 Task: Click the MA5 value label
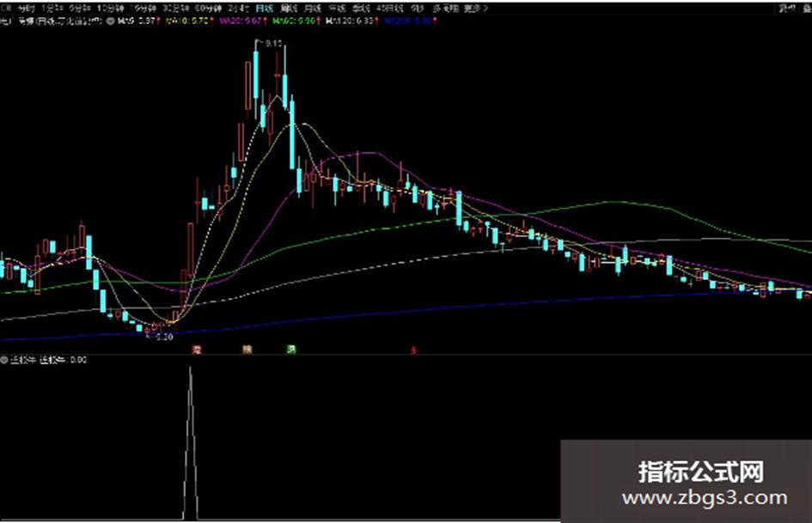click(137, 21)
